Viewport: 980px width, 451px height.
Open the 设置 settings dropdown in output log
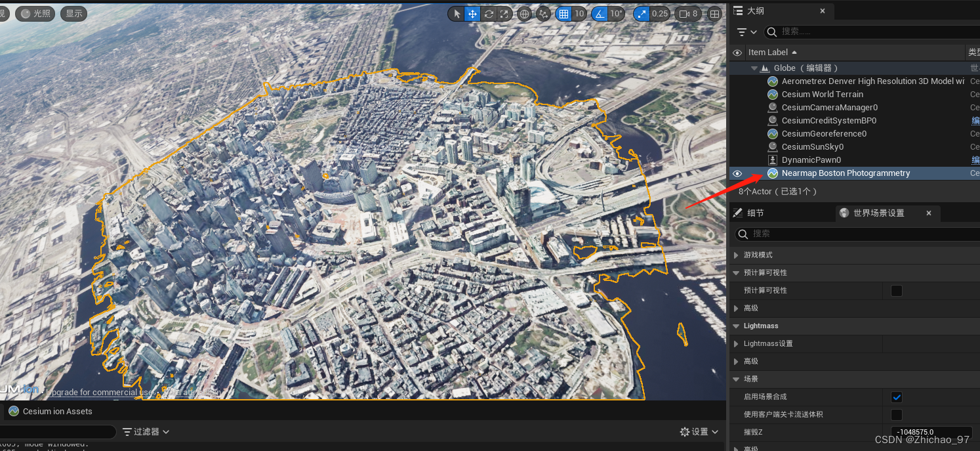699,431
